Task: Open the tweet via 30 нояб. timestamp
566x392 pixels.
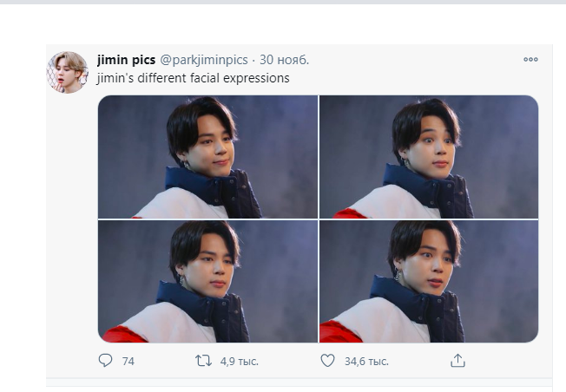Action: [285, 60]
